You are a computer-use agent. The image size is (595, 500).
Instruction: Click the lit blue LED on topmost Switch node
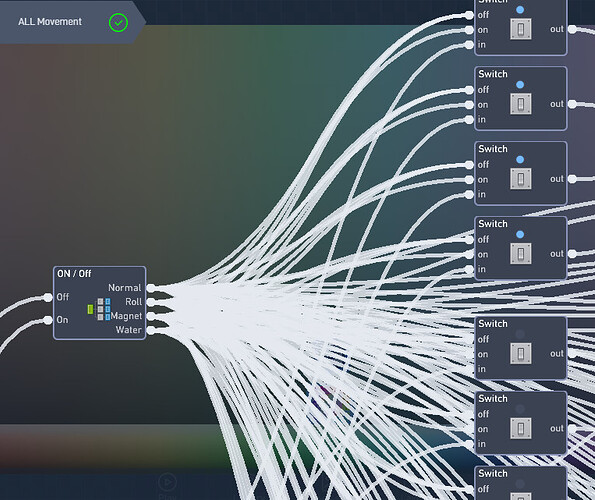[x=520, y=10]
